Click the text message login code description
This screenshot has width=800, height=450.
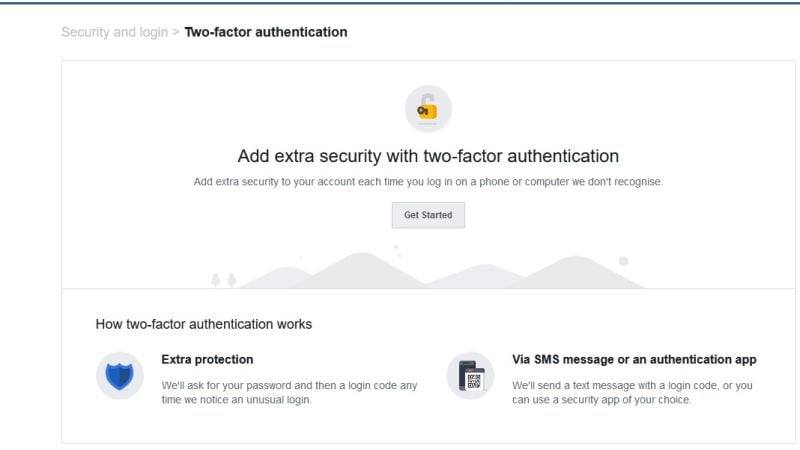(x=632, y=392)
